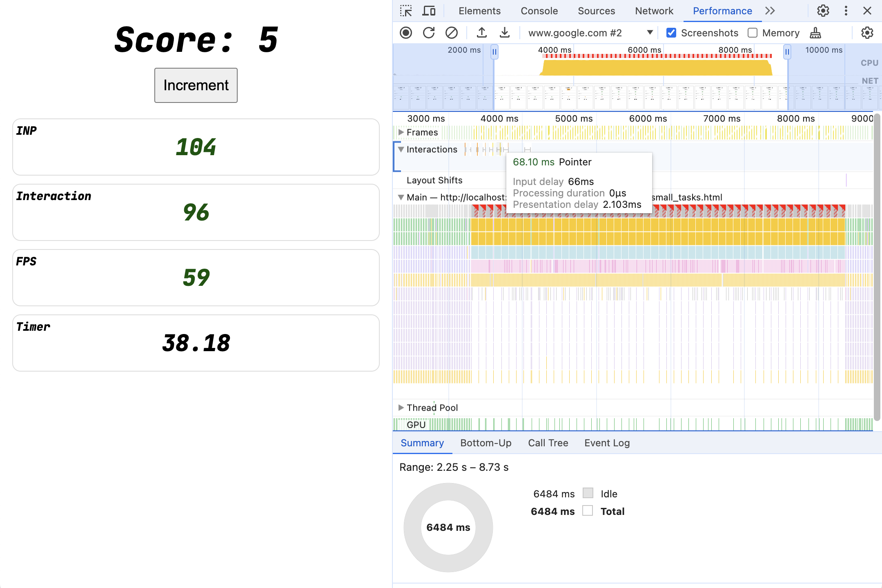Click the record button to start profiling
Image resolution: width=882 pixels, height=588 pixels.
coord(406,31)
